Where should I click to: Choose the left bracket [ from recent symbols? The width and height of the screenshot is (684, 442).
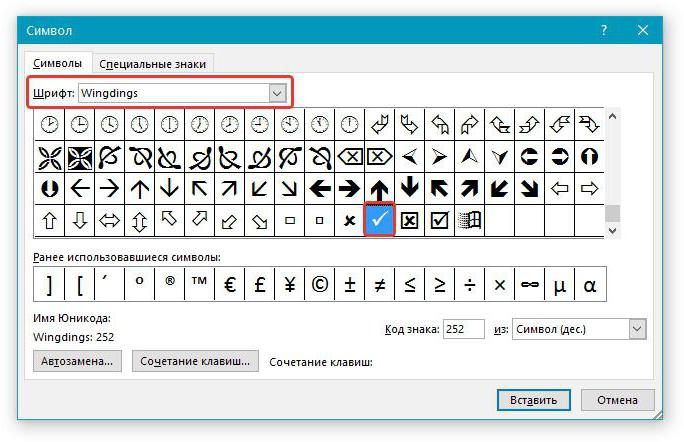(79, 284)
